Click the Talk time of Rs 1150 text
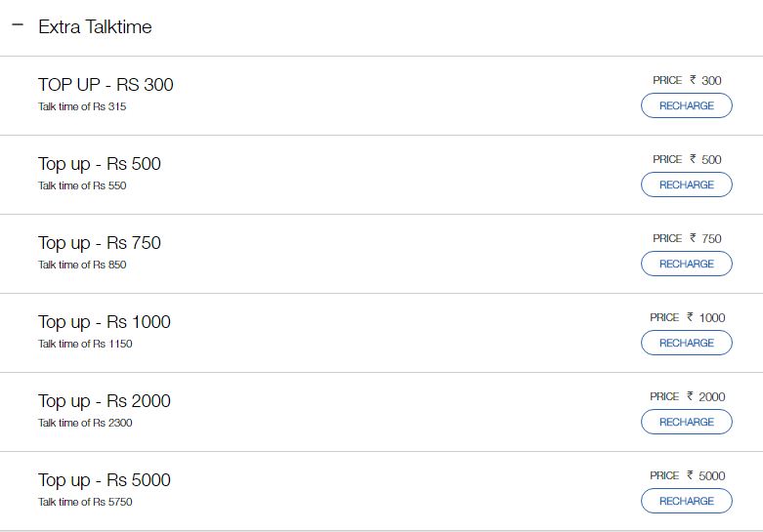763x532 pixels. [85, 344]
